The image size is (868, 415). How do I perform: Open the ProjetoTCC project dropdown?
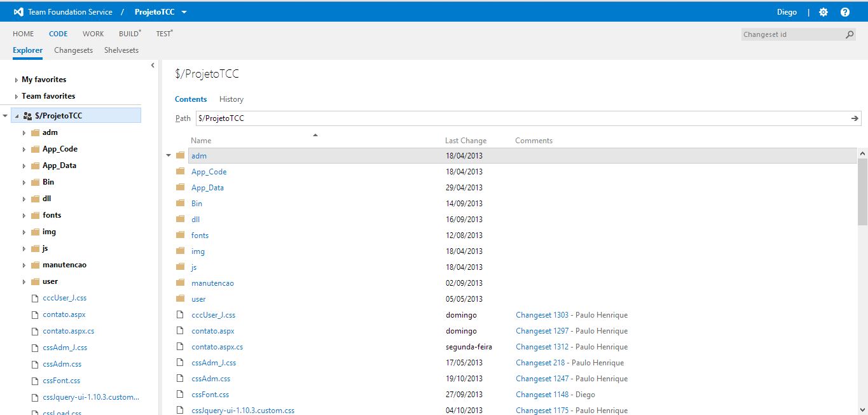point(184,12)
